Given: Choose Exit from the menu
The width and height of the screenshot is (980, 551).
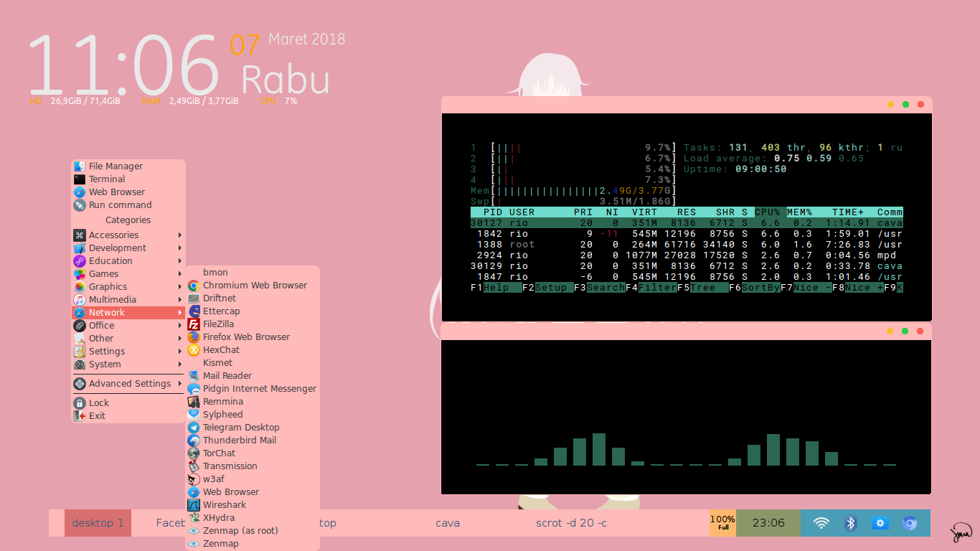Looking at the screenshot, I should (128, 416).
